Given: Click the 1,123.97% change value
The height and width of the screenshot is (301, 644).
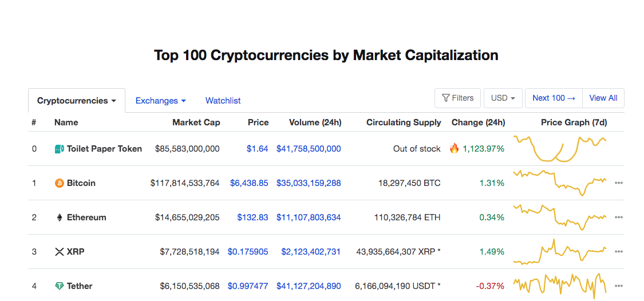Looking at the screenshot, I should pyautogui.click(x=483, y=149).
